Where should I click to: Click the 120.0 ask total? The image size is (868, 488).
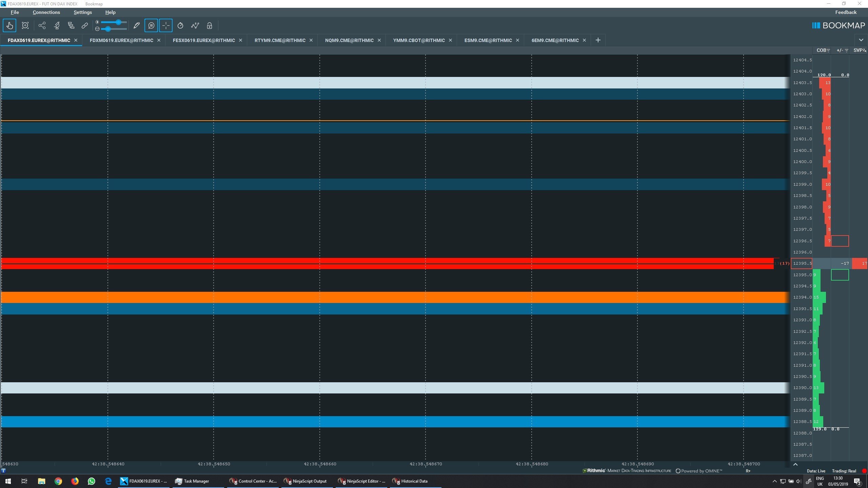click(824, 75)
